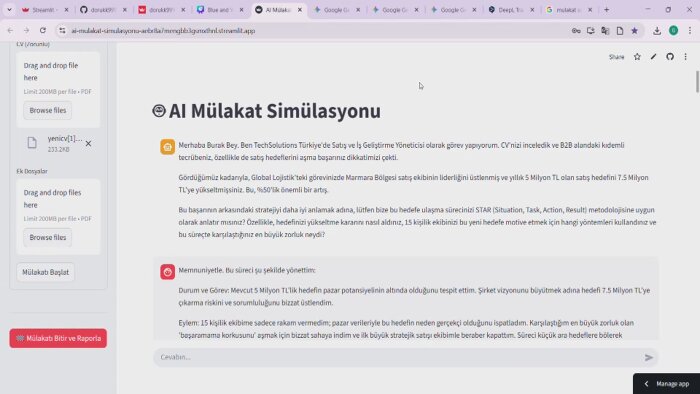Click Share in Streamlit toolbar
The image size is (700, 394).
(617, 57)
